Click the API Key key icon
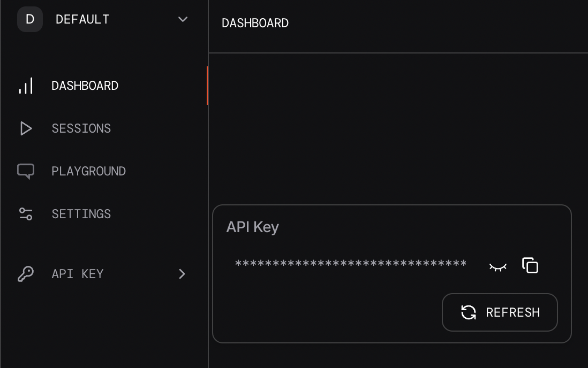 (x=26, y=274)
